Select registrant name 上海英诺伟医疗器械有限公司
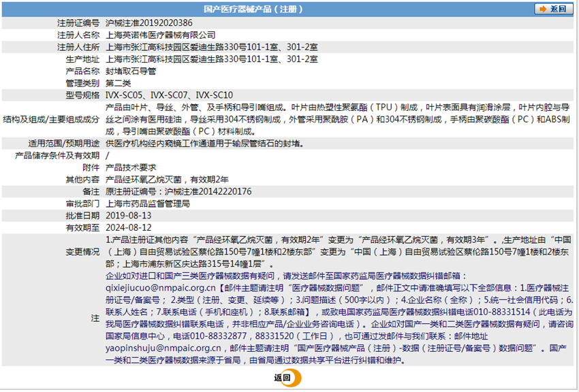Image resolution: width=579 pixels, height=392 pixels. pos(160,35)
